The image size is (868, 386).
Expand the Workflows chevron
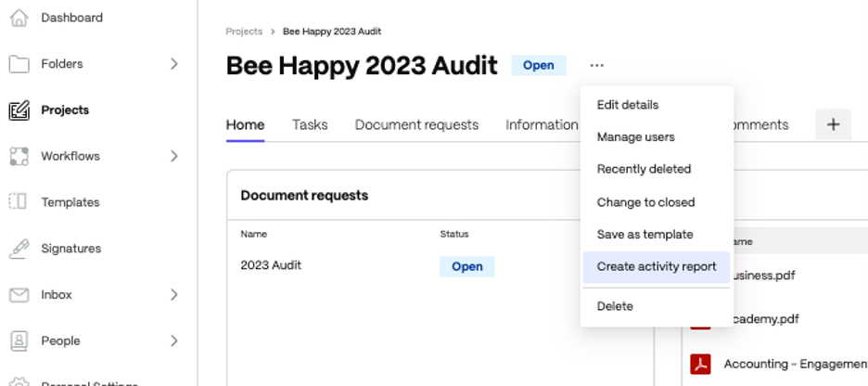click(173, 156)
